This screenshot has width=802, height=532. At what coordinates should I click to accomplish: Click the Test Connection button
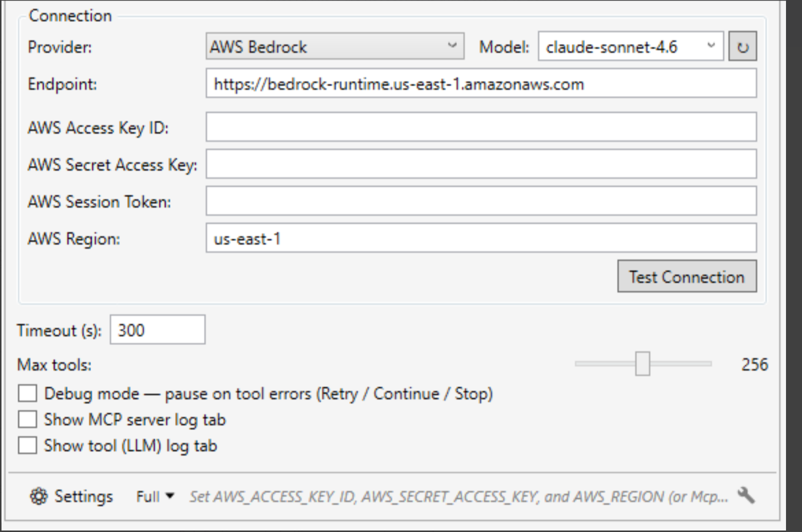pos(687,276)
